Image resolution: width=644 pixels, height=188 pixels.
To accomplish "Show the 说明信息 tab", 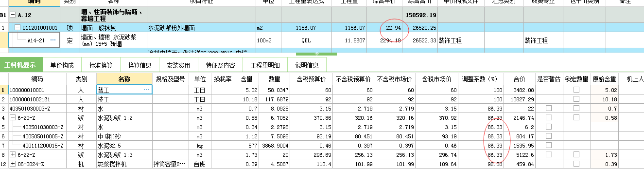I will (x=307, y=65).
